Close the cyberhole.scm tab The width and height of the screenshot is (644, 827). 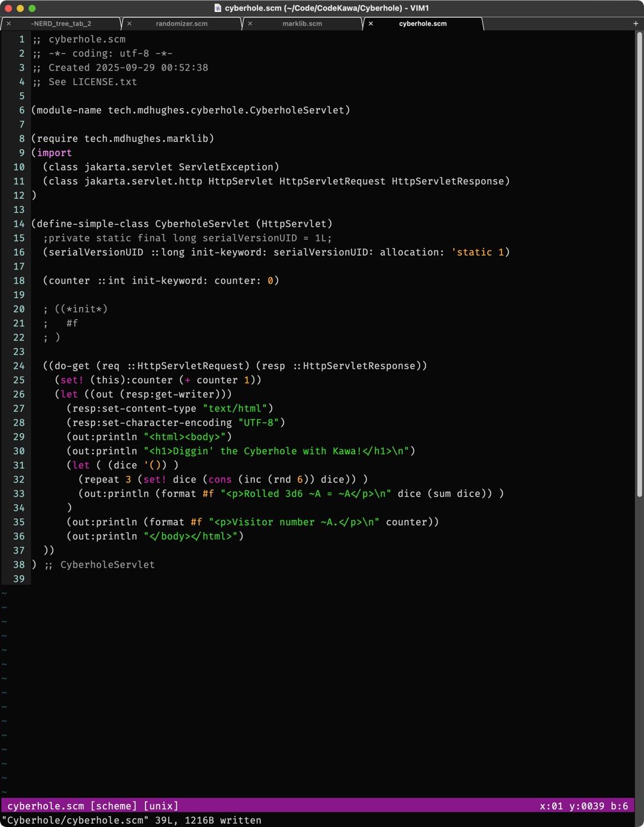(371, 24)
